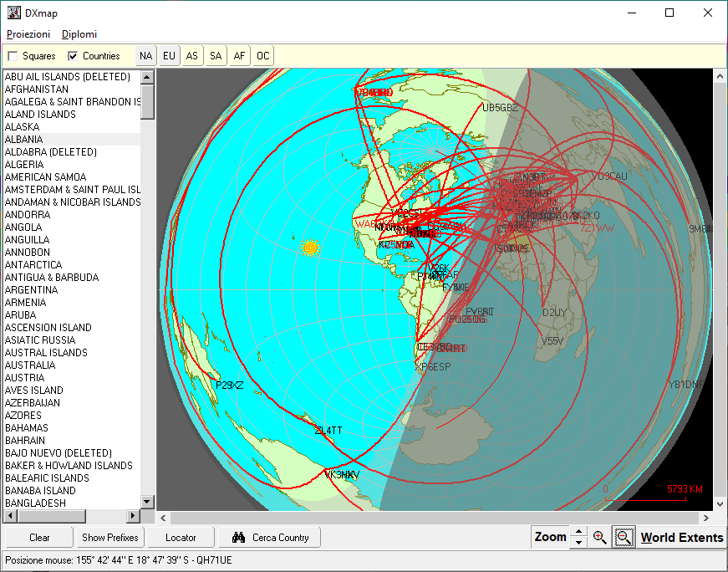Select AFGHANISTAN in the country list

(x=72, y=89)
